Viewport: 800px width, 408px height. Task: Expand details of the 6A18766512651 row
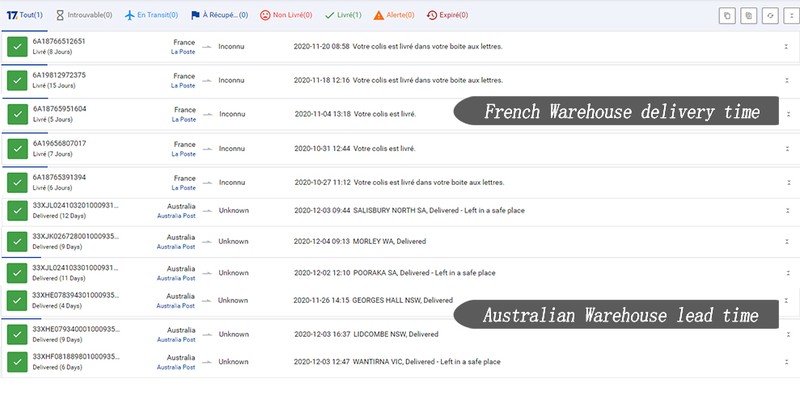785,47
